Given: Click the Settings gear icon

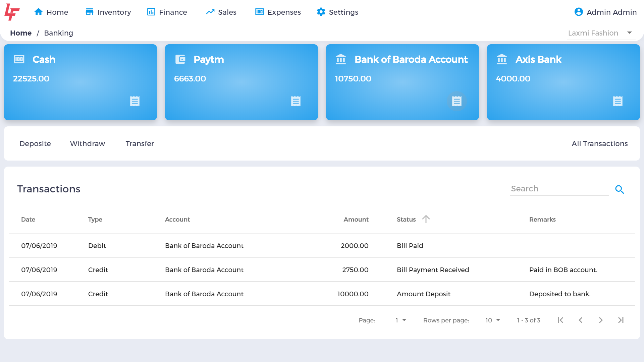Looking at the screenshot, I should pos(321,12).
